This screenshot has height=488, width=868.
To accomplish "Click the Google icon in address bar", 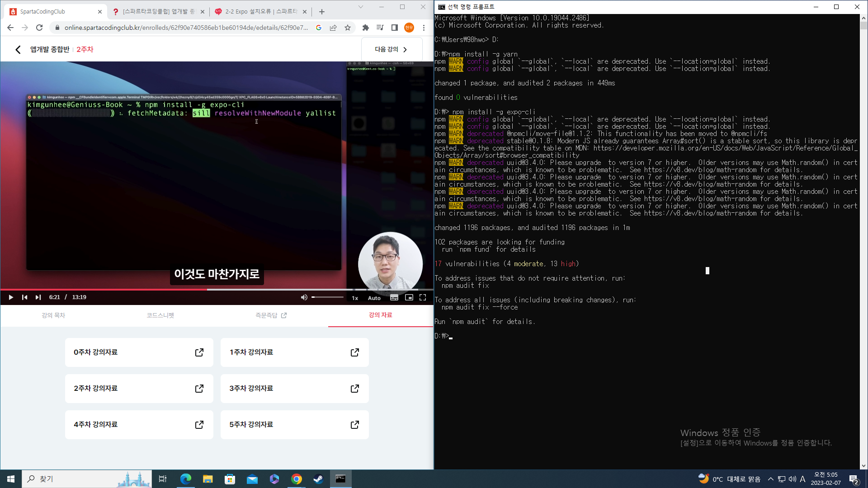I will coord(319,28).
